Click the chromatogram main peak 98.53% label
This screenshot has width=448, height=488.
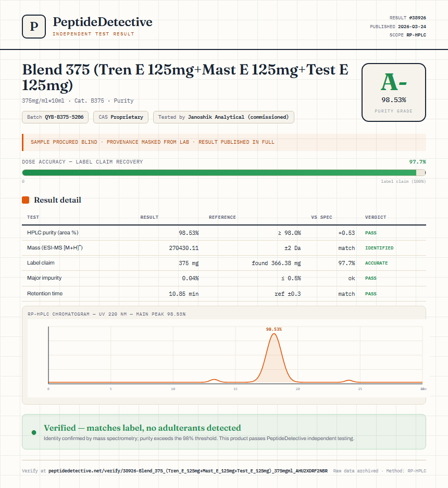(x=273, y=329)
